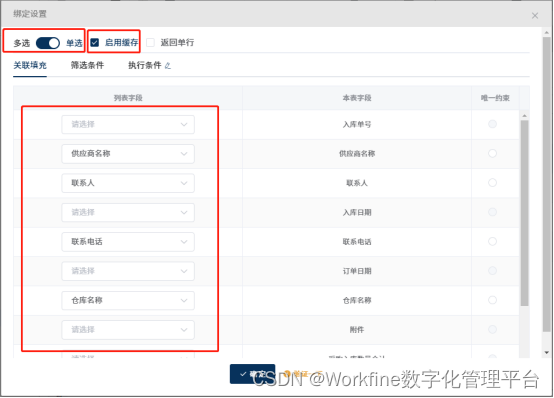554x398 pixels.
Task: Click the 附件 table field text
Action: click(357, 330)
